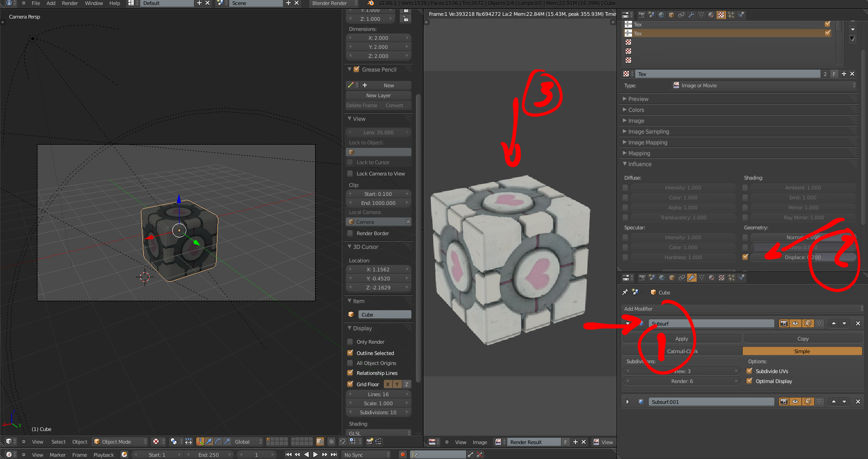Click Apply on the Subsurf modifier
Screen dimensions: 868x459
(681, 339)
